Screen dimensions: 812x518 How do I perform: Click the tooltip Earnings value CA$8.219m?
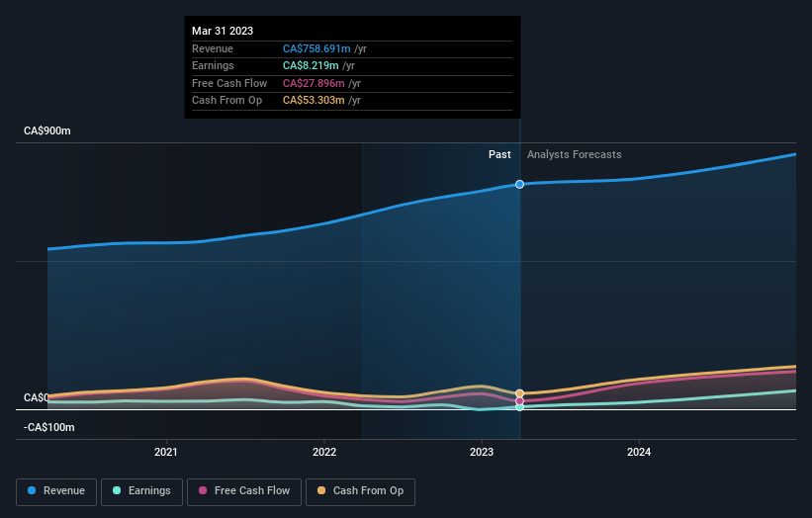click(x=311, y=65)
